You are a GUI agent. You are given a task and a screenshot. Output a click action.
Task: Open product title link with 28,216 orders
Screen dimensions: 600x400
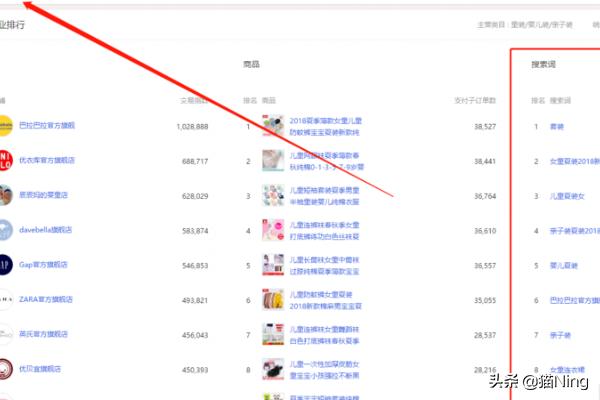point(324,370)
